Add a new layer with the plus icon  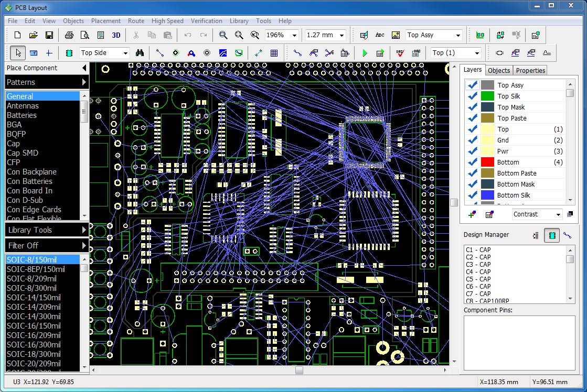[471, 214]
